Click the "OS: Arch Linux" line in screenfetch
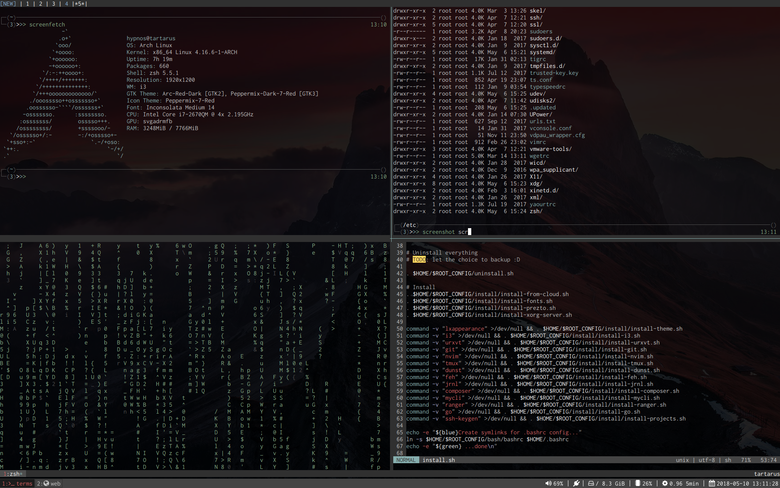 [149, 45]
